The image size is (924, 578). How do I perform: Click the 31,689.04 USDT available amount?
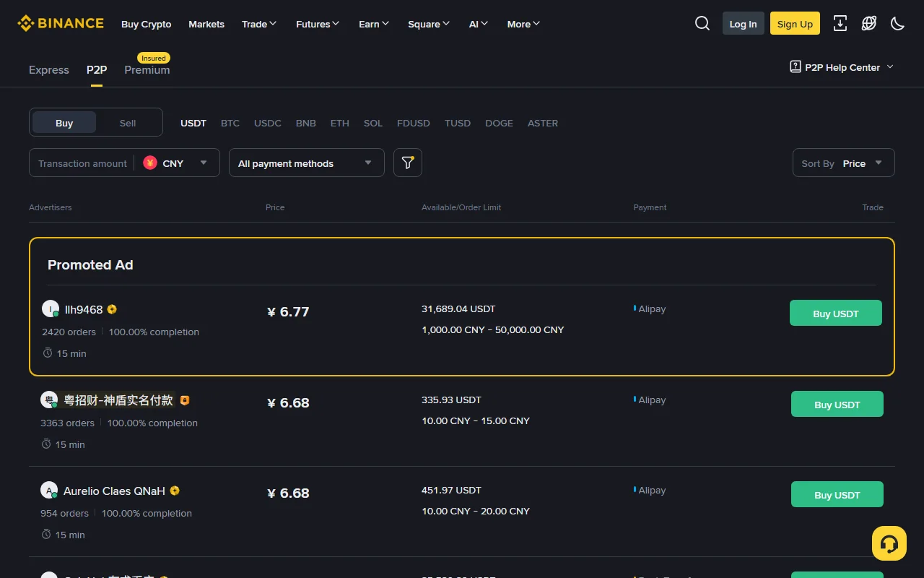[458, 309]
